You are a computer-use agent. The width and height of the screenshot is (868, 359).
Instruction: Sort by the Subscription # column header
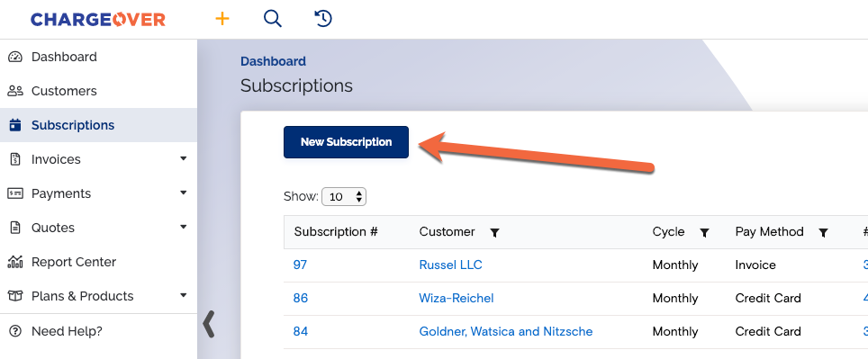pos(336,232)
